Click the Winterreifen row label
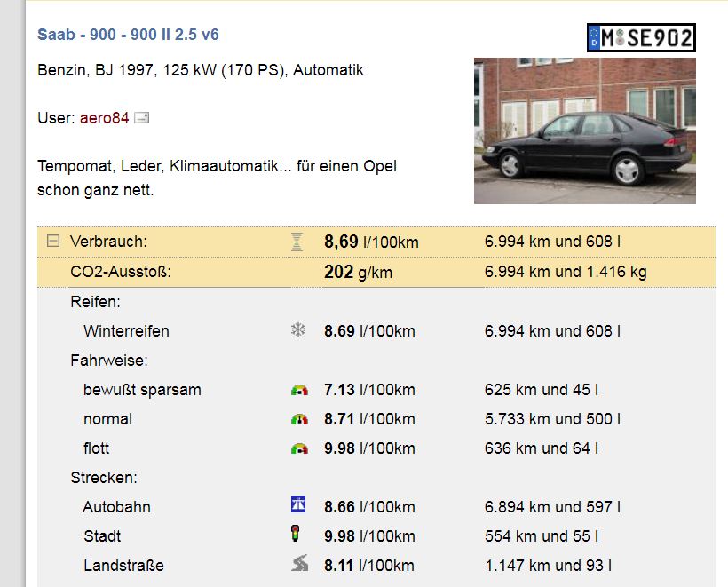Image resolution: width=728 pixels, height=587 pixels. [x=126, y=331]
